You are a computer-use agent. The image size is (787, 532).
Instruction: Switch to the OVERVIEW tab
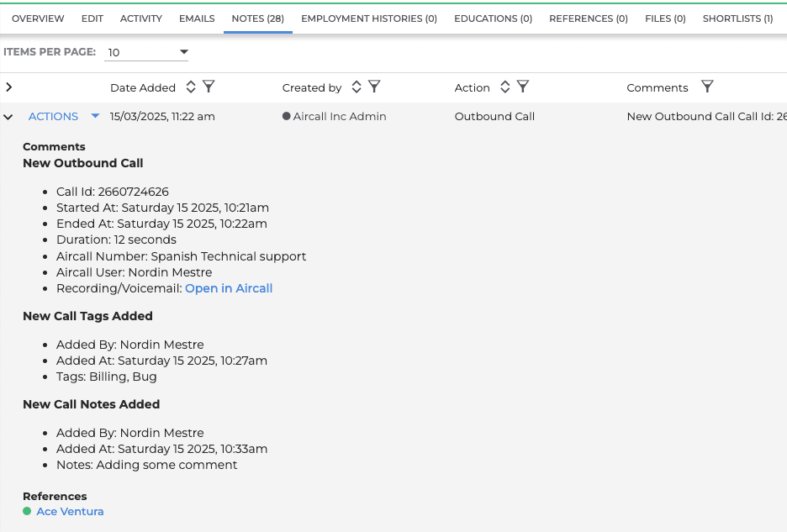pos(38,18)
